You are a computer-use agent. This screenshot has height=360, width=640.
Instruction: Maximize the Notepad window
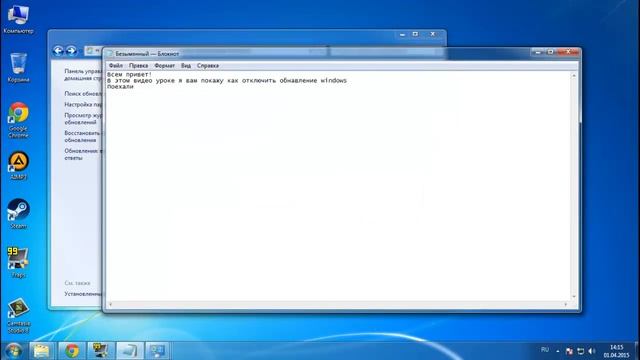pyautogui.click(x=550, y=52)
